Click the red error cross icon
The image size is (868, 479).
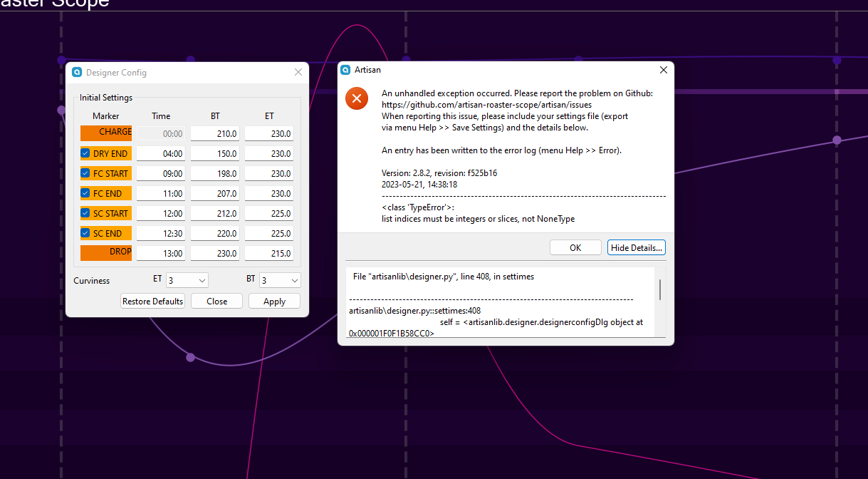(356, 98)
